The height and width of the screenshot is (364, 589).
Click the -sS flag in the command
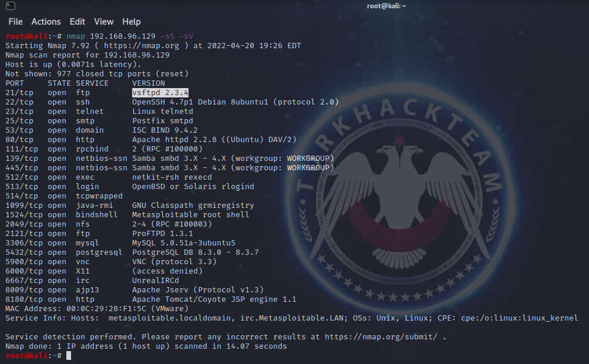[167, 36]
